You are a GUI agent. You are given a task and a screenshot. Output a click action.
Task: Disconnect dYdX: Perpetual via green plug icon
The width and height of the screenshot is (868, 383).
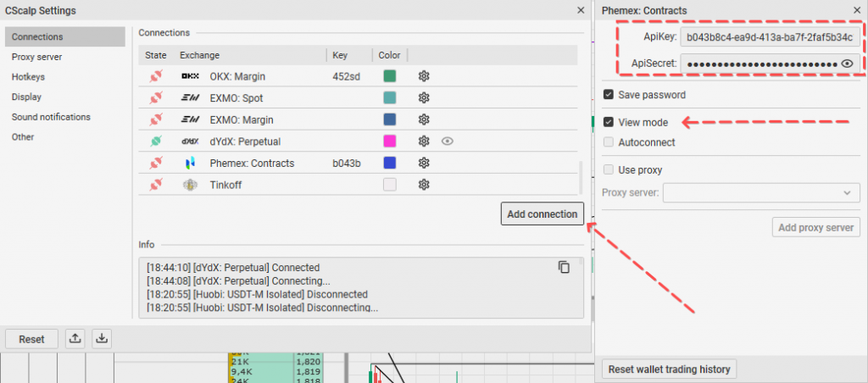[156, 142]
